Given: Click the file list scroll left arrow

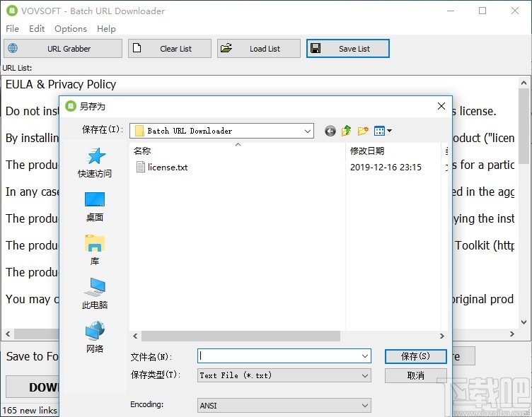Looking at the screenshot, I should coord(135,336).
